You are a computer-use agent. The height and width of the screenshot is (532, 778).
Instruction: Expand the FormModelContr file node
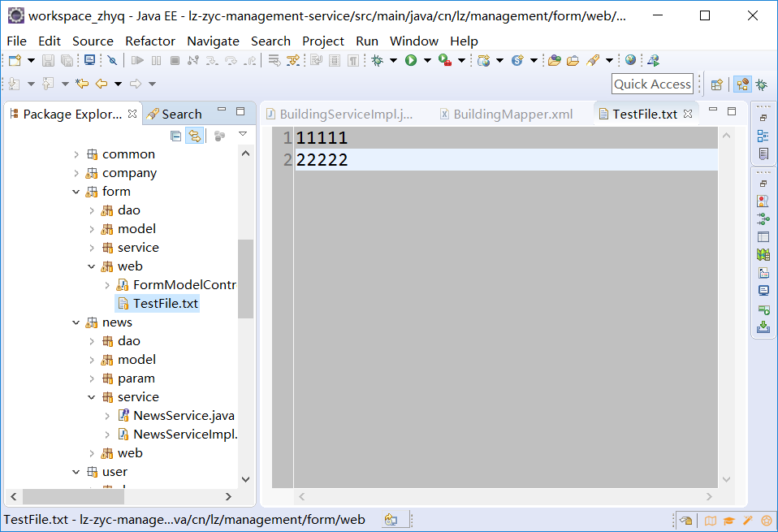(107, 285)
